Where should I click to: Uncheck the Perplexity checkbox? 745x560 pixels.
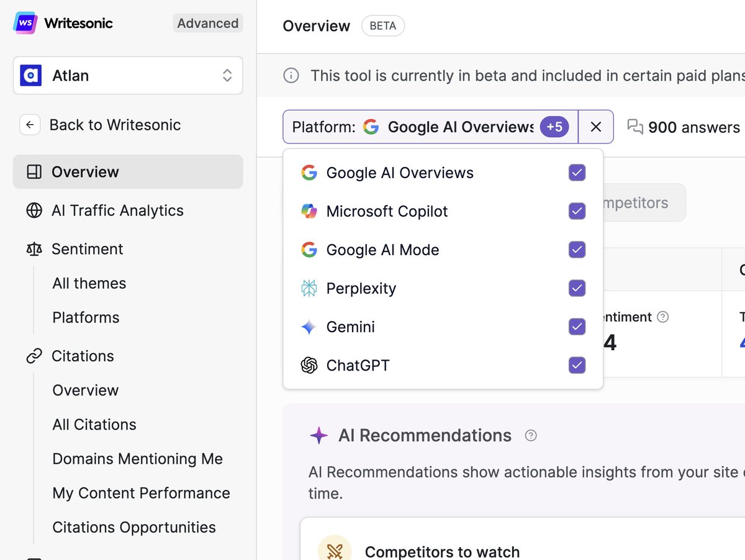coord(577,288)
